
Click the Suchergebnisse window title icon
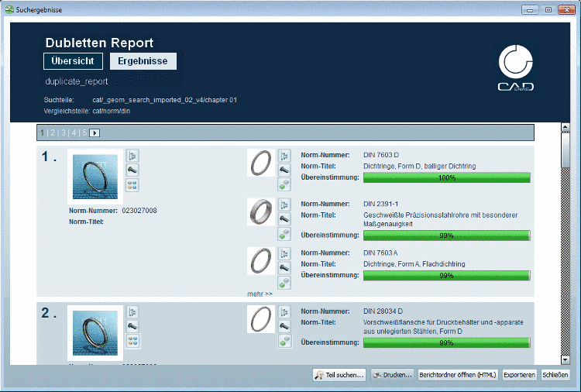pyautogui.click(x=9, y=9)
